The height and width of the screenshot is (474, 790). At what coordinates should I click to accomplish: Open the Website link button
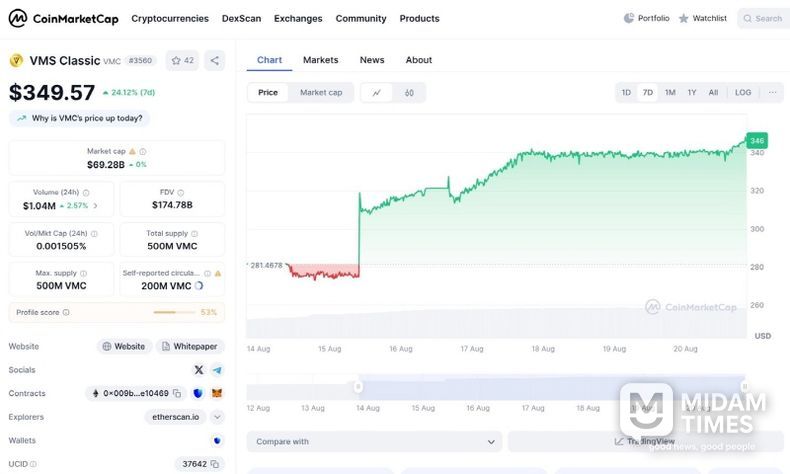pos(124,347)
